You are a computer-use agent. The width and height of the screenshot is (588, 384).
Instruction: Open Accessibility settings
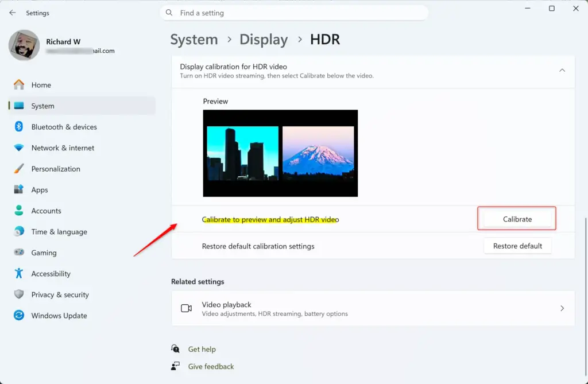tap(82, 274)
